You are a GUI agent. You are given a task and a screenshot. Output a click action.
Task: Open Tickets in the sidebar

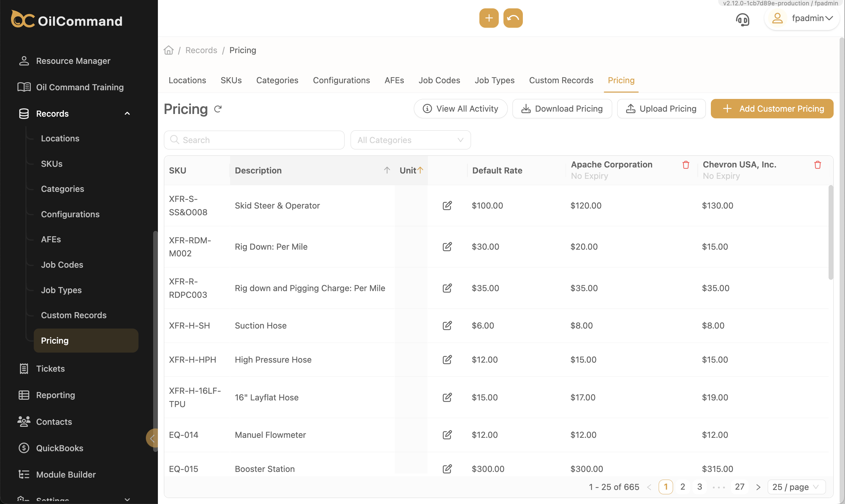point(50,369)
